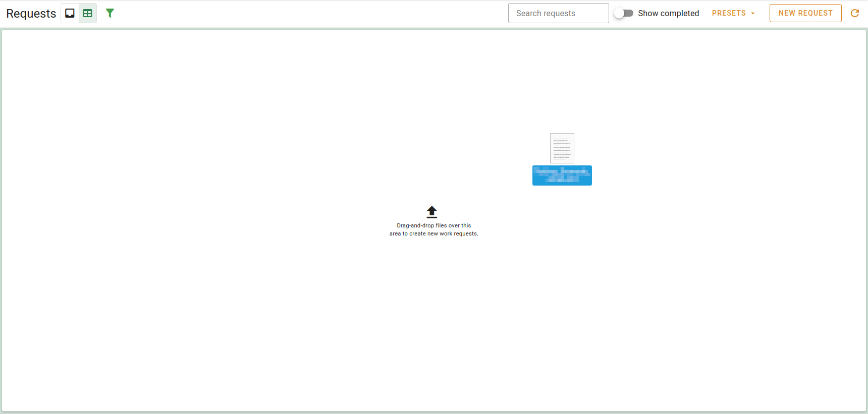Click 'area to create new work requests' line
The height and width of the screenshot is (414, 868).
click(433, 233)
